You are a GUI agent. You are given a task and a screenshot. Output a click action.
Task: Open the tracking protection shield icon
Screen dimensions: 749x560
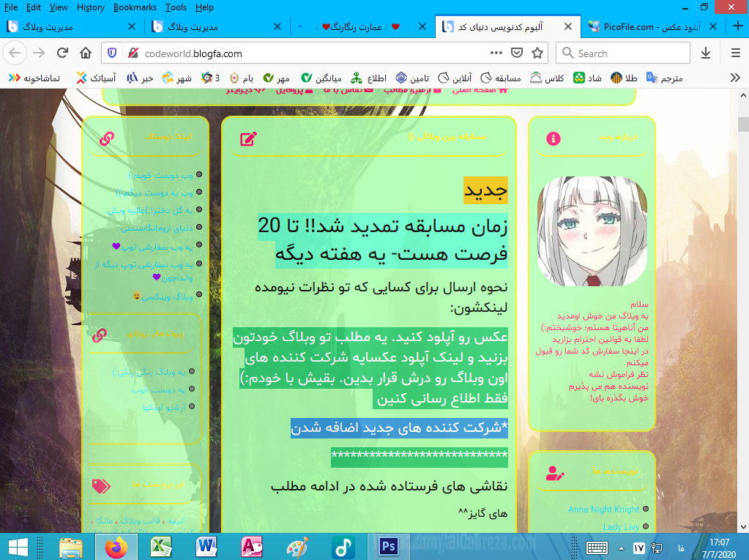[x=112, y=53]
